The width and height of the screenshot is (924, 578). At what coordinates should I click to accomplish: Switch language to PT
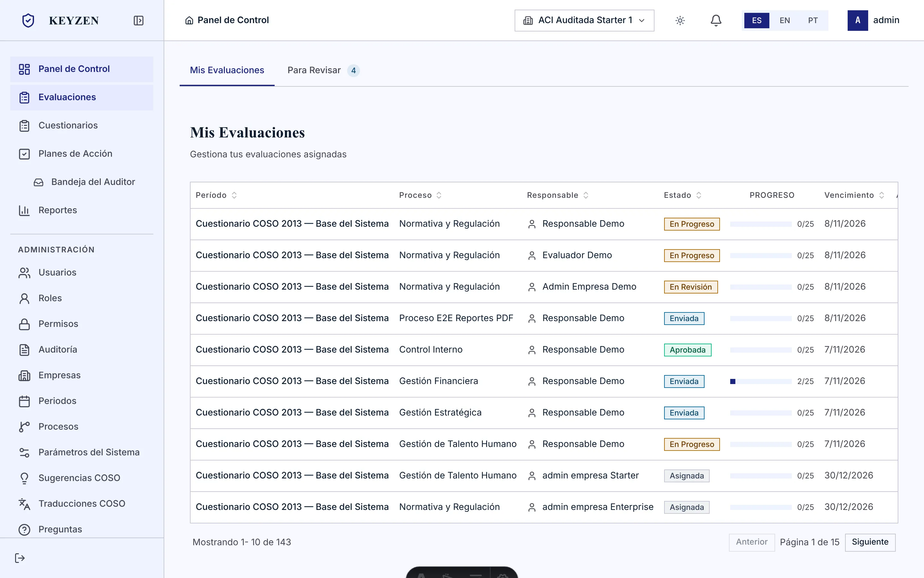click(x=813, y=20)
